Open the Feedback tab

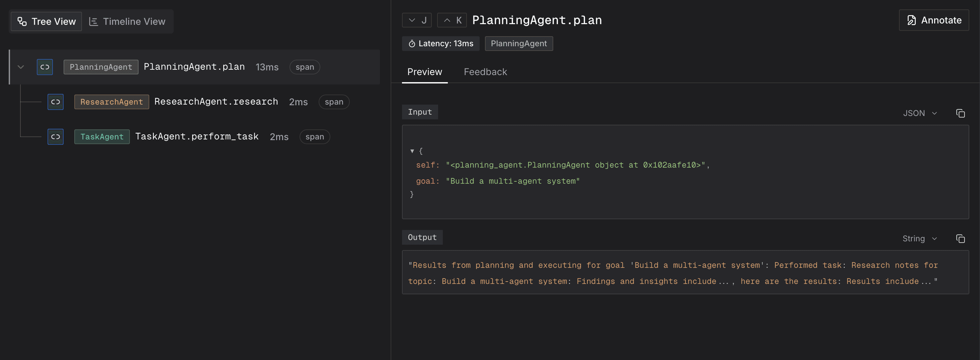pos(485,72)
